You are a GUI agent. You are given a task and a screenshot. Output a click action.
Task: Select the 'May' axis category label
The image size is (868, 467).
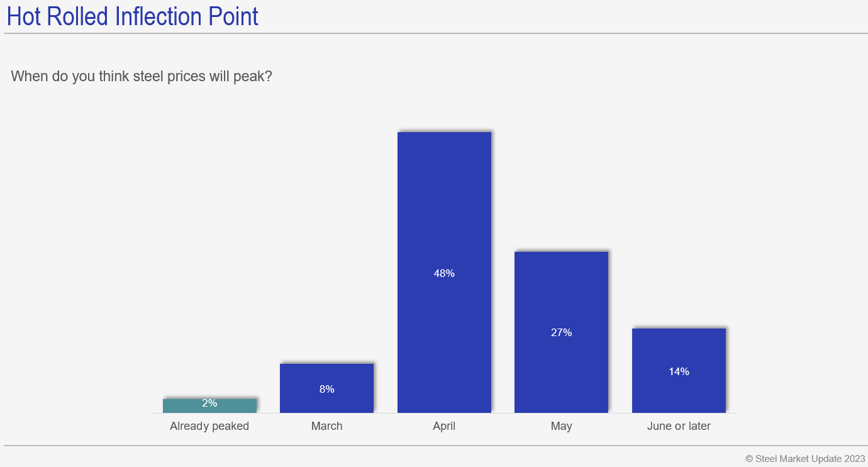561,426
